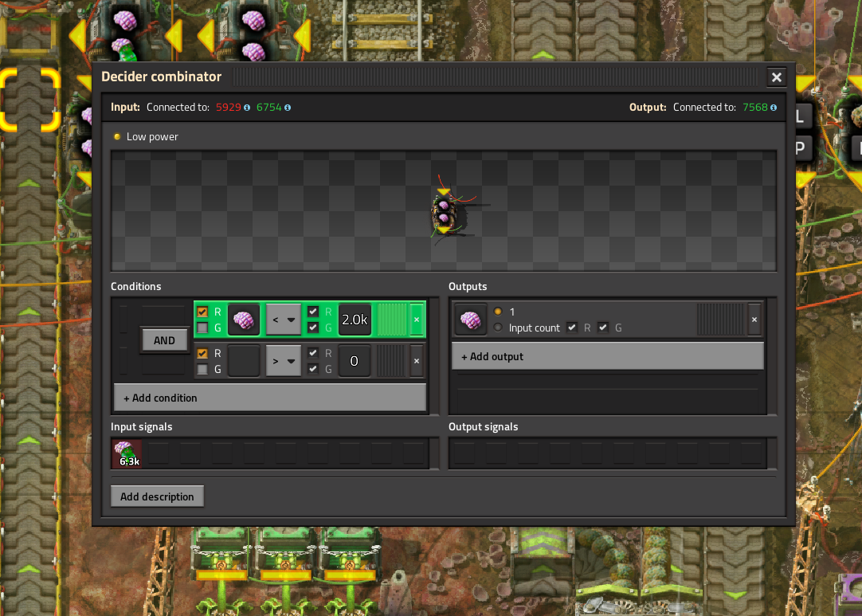This screenshot has height=616, width=862.
Task: Click Add description button
Action: pyautogui.click(x=157, y=496)
